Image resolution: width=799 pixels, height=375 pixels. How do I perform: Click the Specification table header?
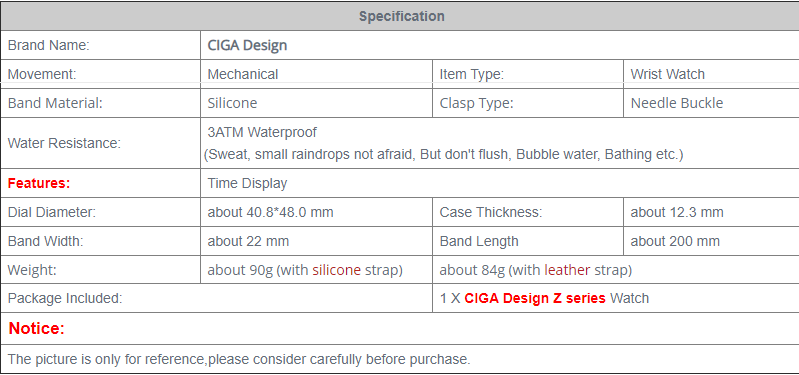(x=402, y=16)
